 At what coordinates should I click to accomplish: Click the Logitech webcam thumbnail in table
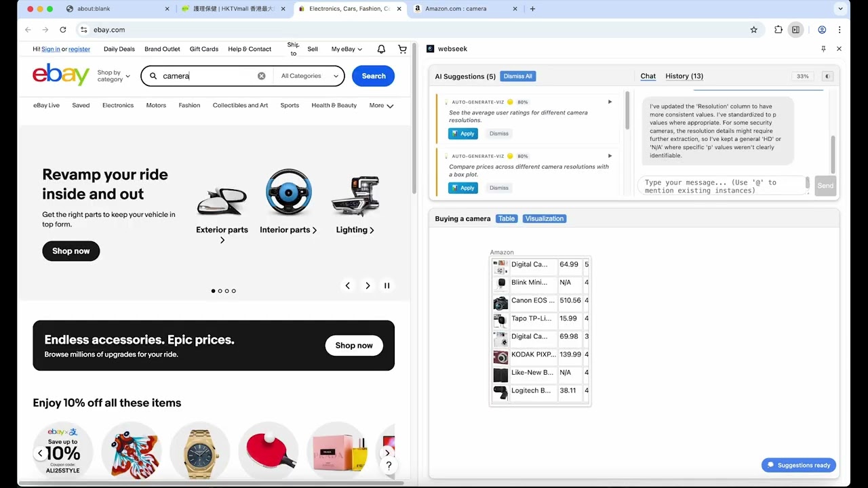(x=500, y=393)
